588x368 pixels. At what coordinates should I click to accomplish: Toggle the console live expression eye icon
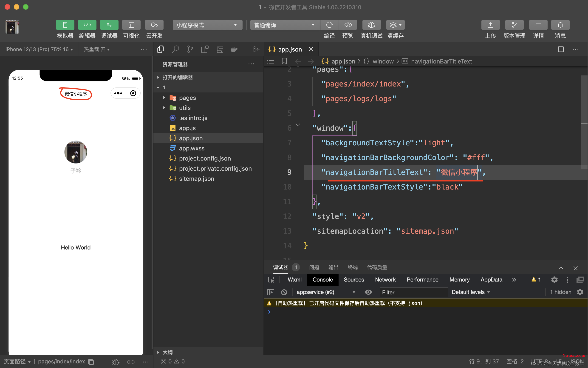pyautogui.click(x=368, y=292)
